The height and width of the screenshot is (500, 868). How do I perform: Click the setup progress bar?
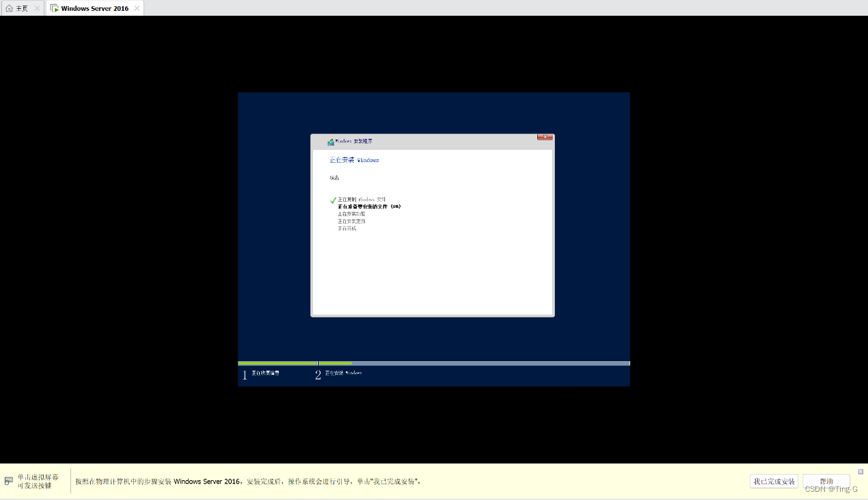[x=434, y=363]
